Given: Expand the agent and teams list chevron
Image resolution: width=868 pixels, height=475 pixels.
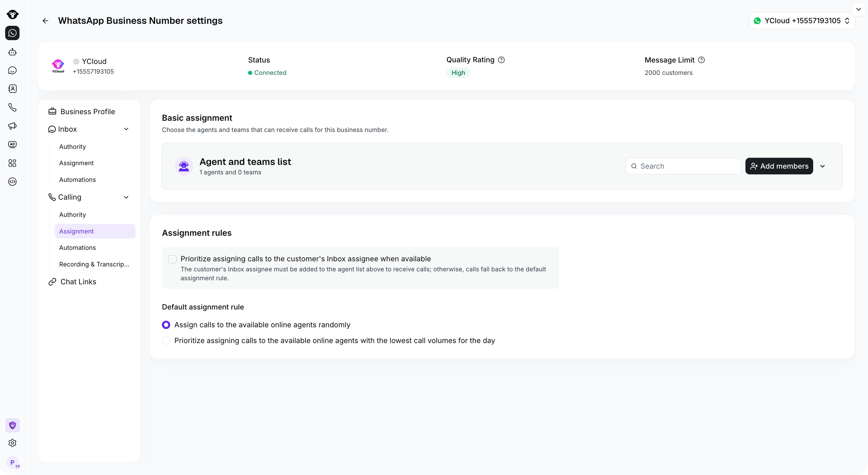Looking at the screenshot, I should coord(823,166).
